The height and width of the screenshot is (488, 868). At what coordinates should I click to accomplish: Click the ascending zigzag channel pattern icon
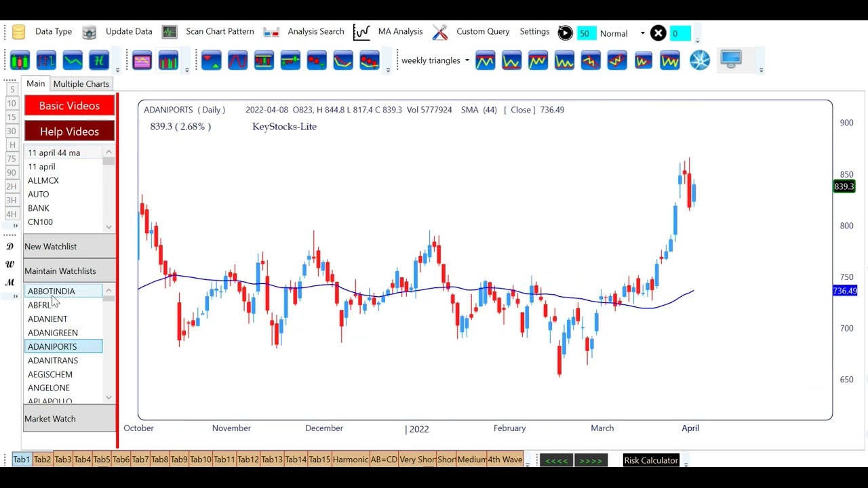coord(617,60)
